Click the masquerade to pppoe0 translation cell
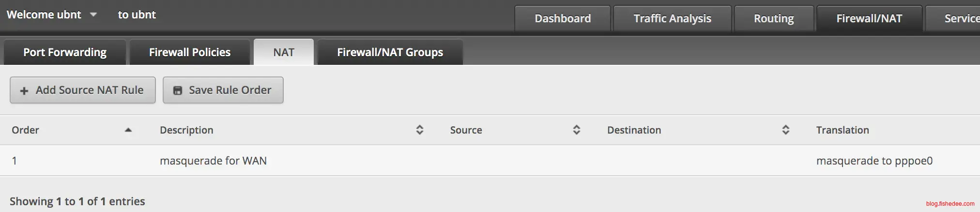This screenshot has height=212, width=980. [x=874, y=161]
